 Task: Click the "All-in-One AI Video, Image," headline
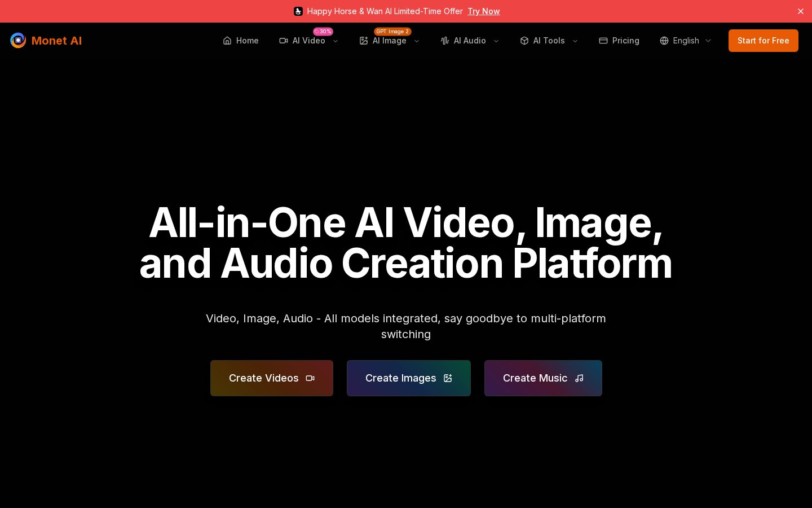(x=406, y=223)
